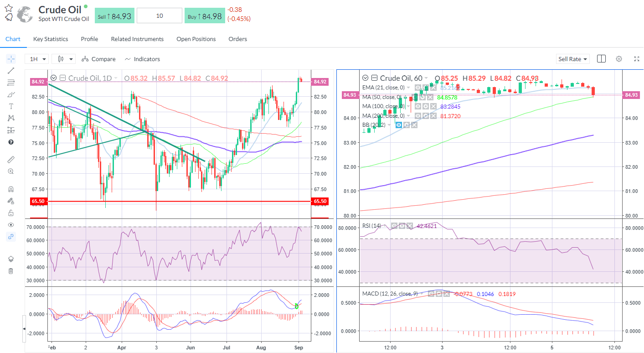Open settings for RSI indicator
The height and width of the screenshot is (353, 644).
pos(402,226)
